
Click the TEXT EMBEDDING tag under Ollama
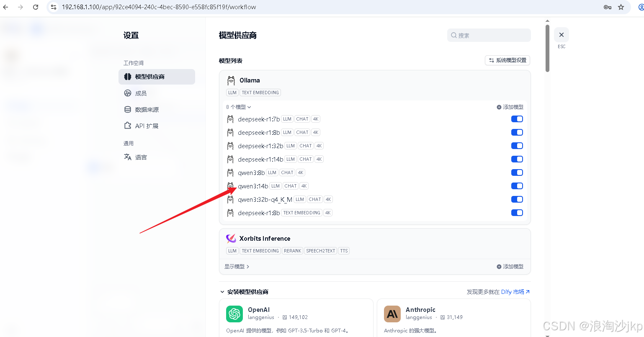[x=260, y=93]
